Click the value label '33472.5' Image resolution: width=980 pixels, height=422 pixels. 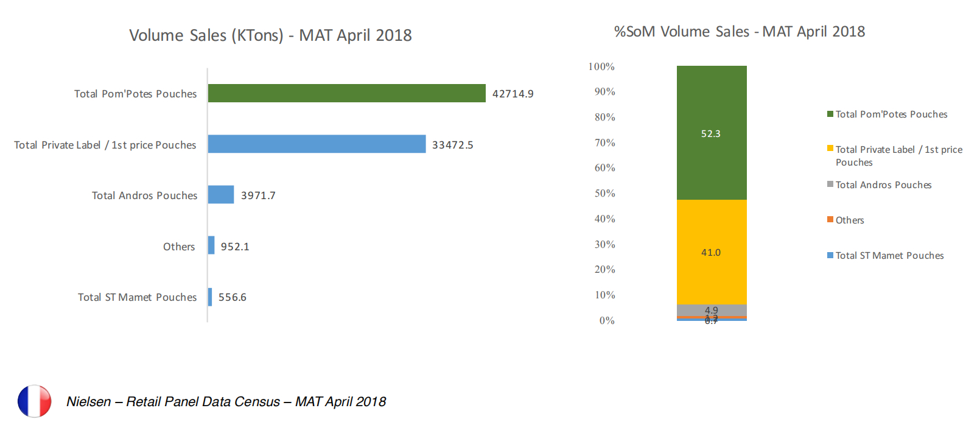point(453,145)
